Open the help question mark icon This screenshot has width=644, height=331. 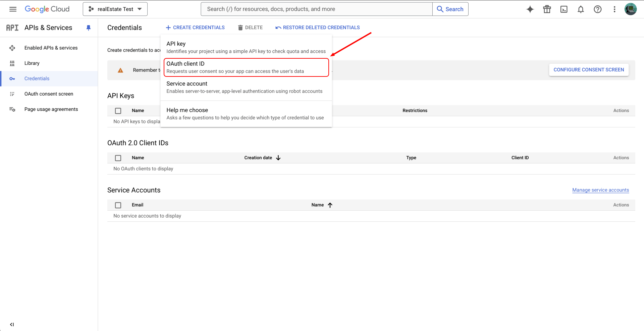(x=597, y=9)
